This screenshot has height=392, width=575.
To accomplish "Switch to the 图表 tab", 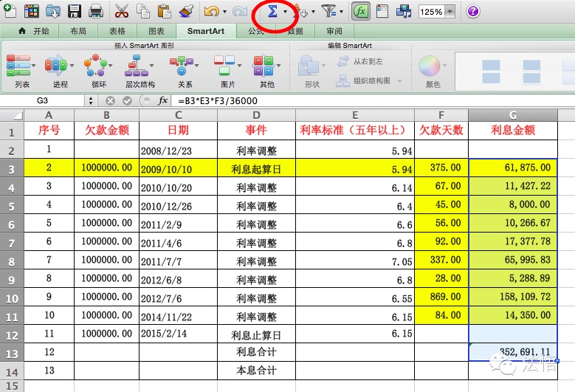I will coord(156,31).
